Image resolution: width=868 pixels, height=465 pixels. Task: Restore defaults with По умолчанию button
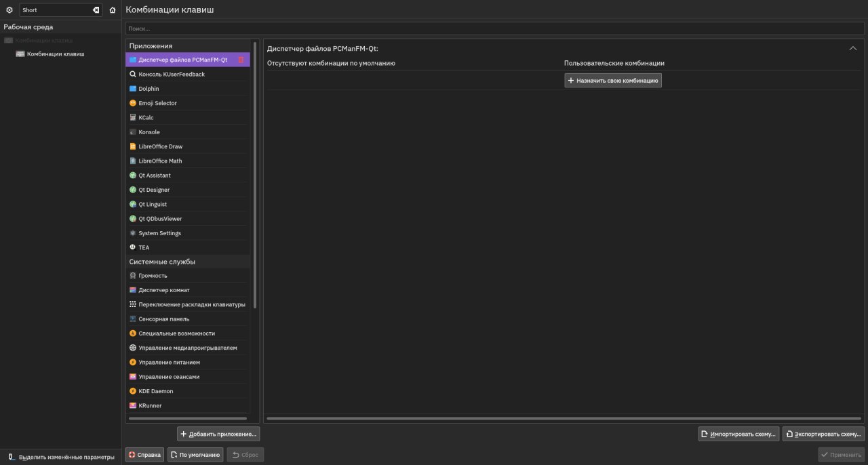click(x=195, y=455)
